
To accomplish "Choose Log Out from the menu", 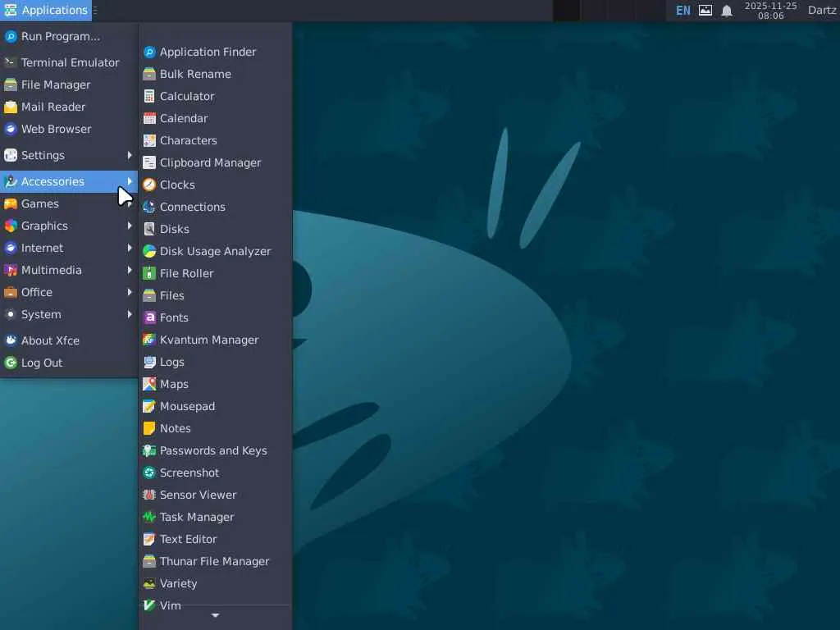I will click(69, 363).
